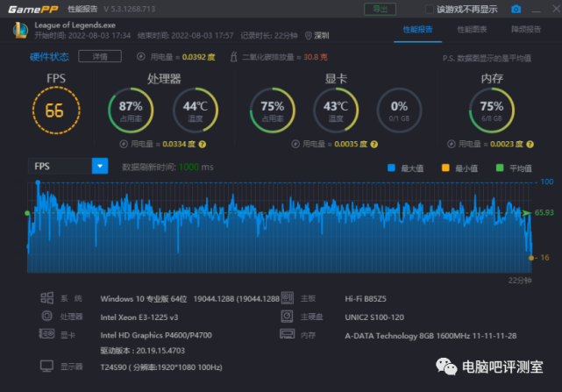Click the 30.8 克 emission value
This screenshot has height=392, width=562.
(x=316, y=57)
